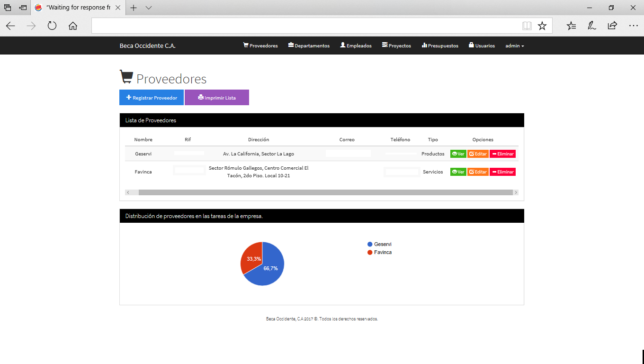Click Nombre column header
644x364 pixels.
[x=143, y=140]
